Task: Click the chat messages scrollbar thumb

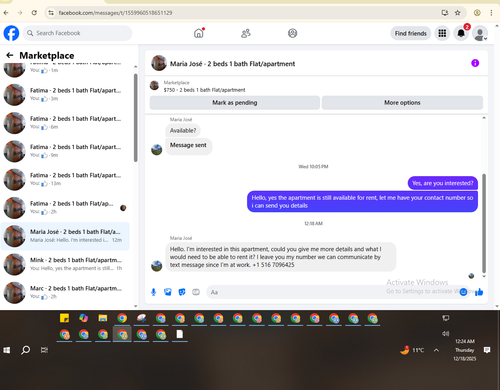Action: 484,223
